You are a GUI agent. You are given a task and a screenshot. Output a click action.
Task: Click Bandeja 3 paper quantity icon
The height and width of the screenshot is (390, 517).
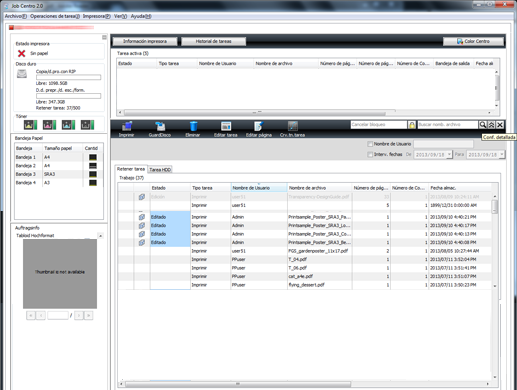tap(93, 174)
